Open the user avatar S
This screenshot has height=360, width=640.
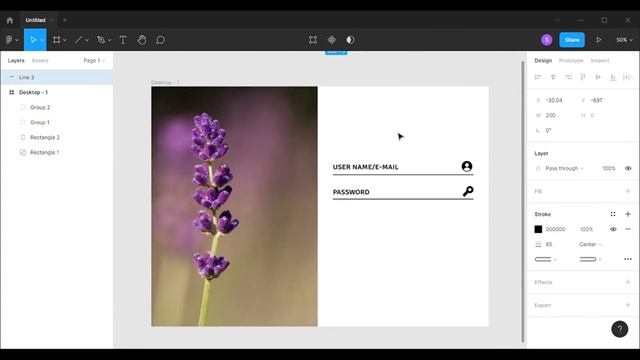tap(547, 40)
